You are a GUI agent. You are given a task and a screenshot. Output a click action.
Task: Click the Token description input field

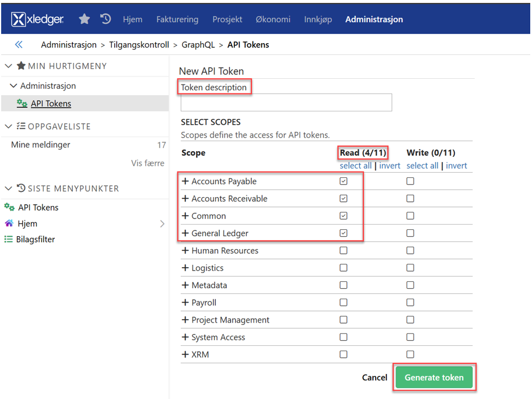[x=286, y=103]
